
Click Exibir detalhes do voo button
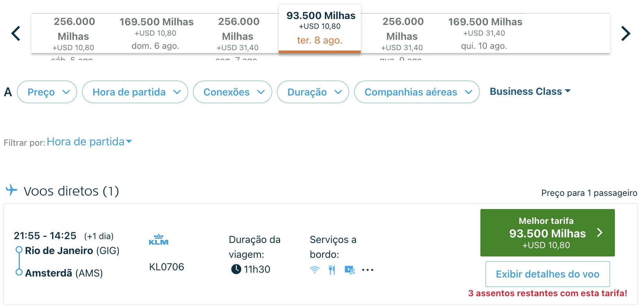548,274
